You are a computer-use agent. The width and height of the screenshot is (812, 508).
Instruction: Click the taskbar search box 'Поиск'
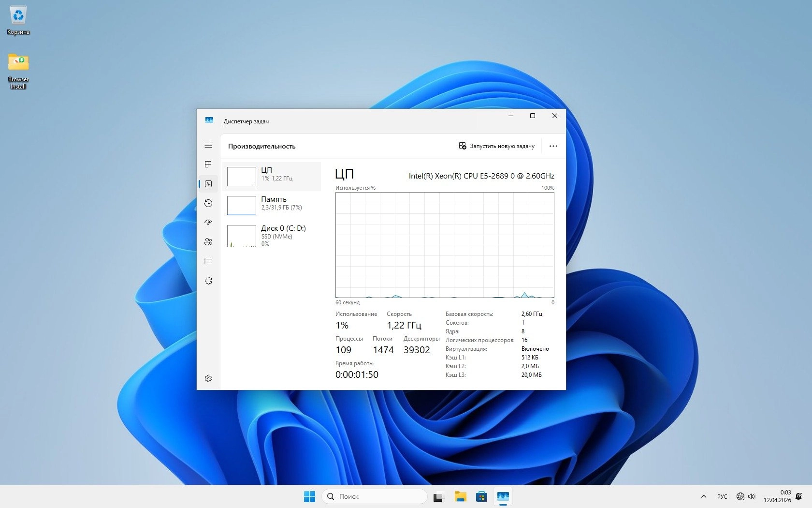375,496
